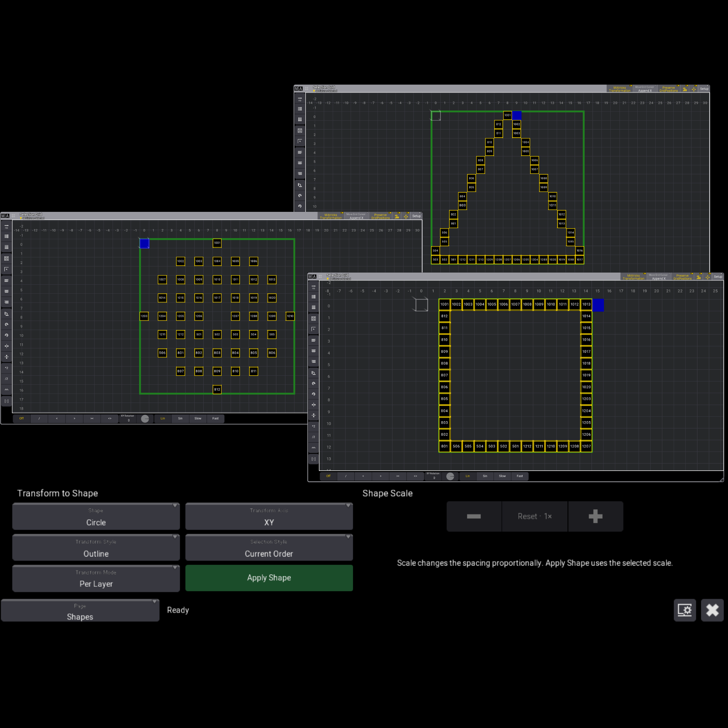The image size is (728, 728).
Task: Click rotate clockwise icon in square grid window
Action: [313, 384]
